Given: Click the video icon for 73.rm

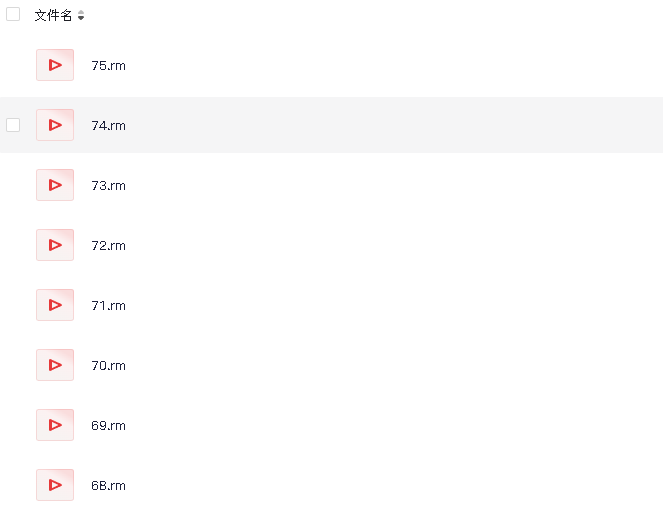Looking at the screenshot, I should (55, 185).
